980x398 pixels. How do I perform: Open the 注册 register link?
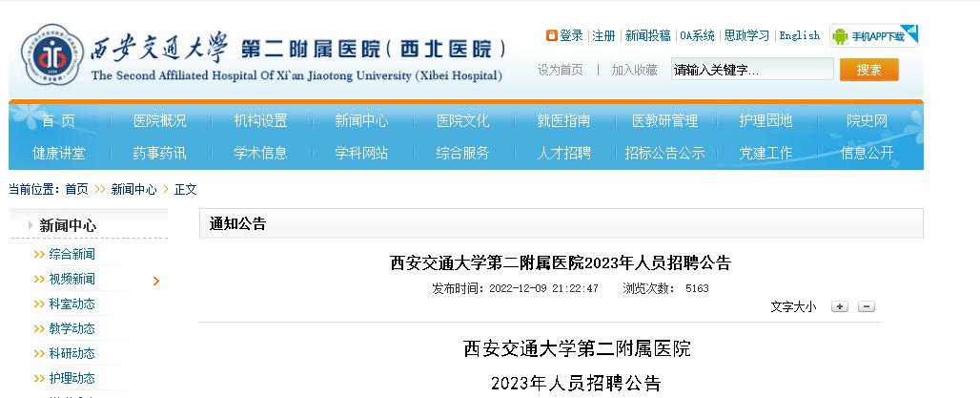[x=603, y=35]
